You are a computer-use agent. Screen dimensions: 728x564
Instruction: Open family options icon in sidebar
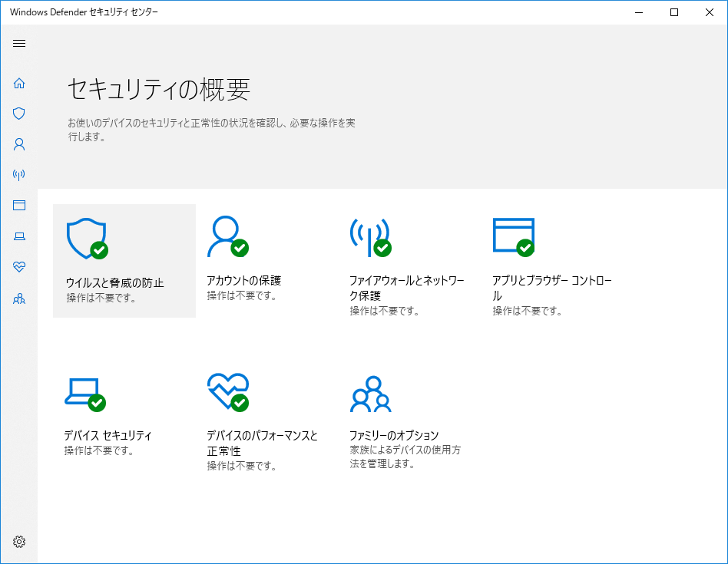pos(19,298)
